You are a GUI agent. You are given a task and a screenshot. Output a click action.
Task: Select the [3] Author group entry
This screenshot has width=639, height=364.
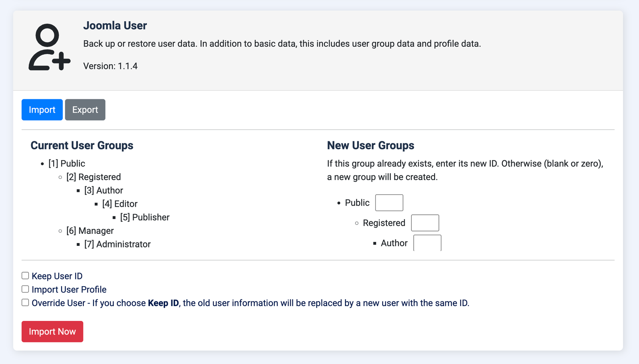tap(103, 190)
